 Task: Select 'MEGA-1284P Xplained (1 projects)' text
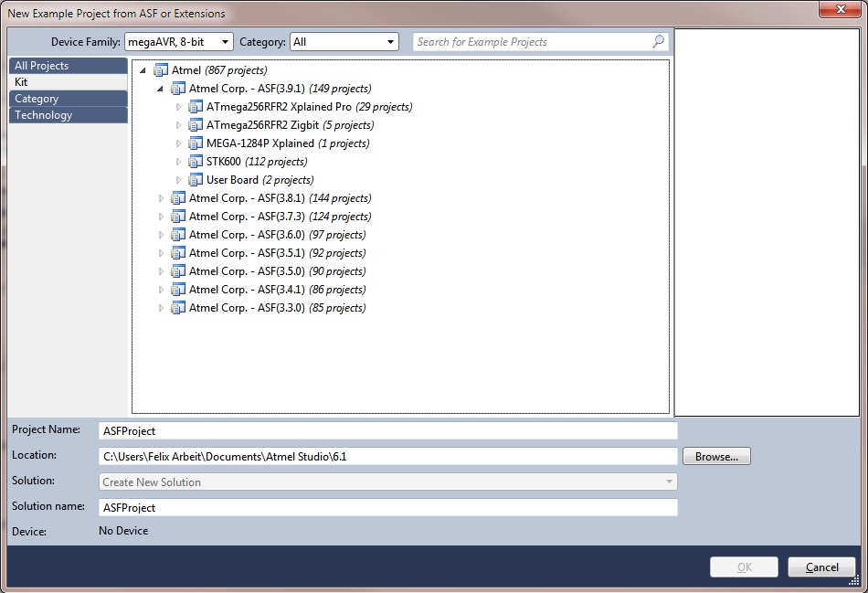click(288, 143)
